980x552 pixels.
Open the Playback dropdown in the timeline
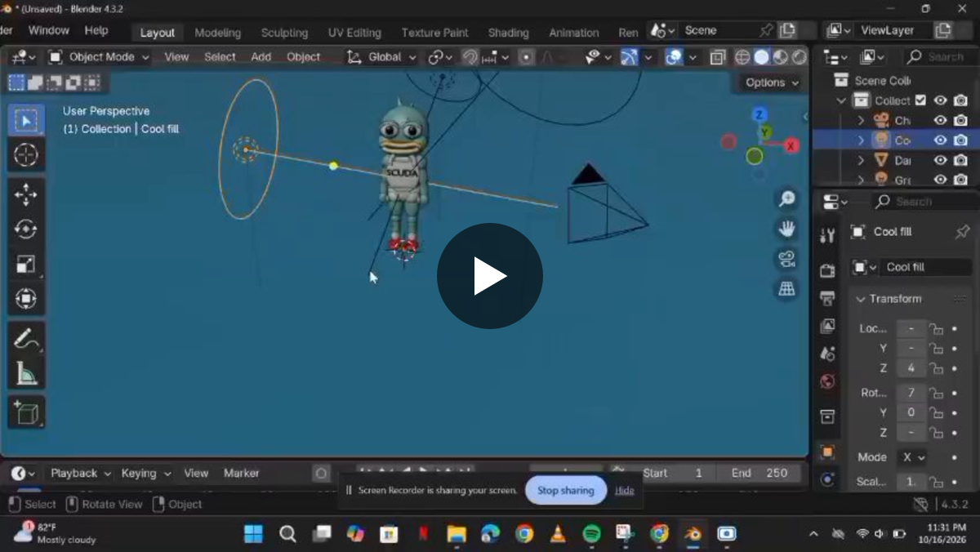coord(80,473)
